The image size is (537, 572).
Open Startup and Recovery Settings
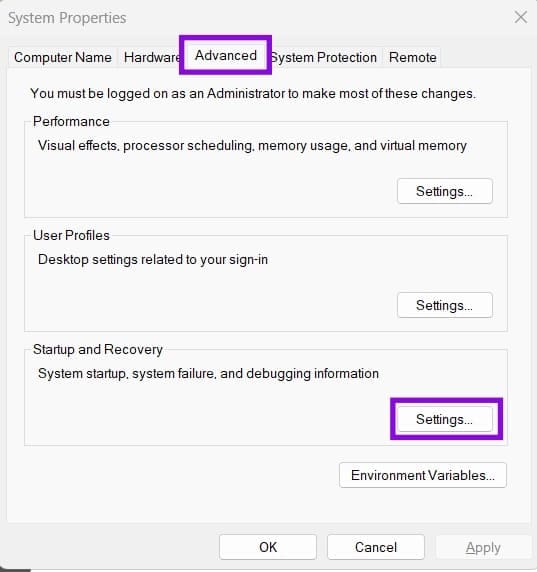(445, 419)
